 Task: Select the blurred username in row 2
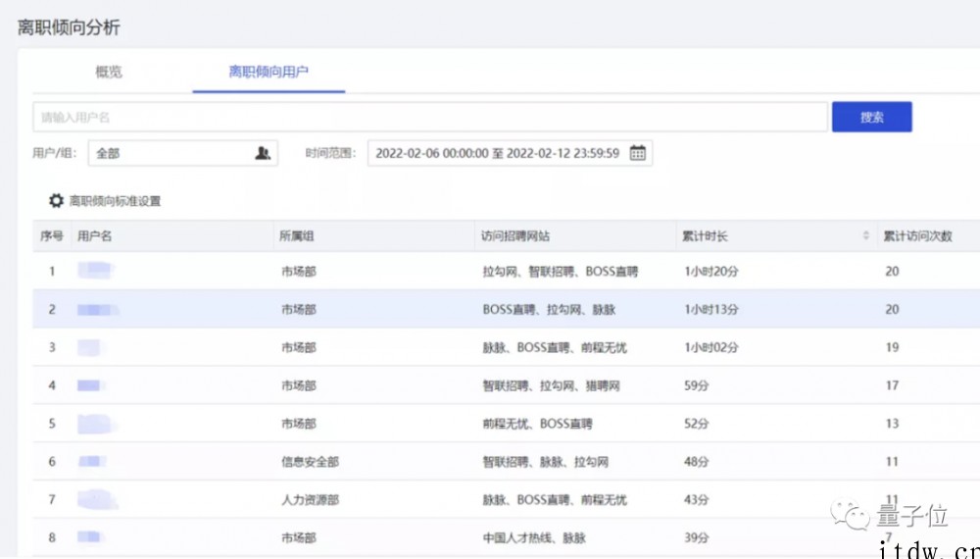98,309
